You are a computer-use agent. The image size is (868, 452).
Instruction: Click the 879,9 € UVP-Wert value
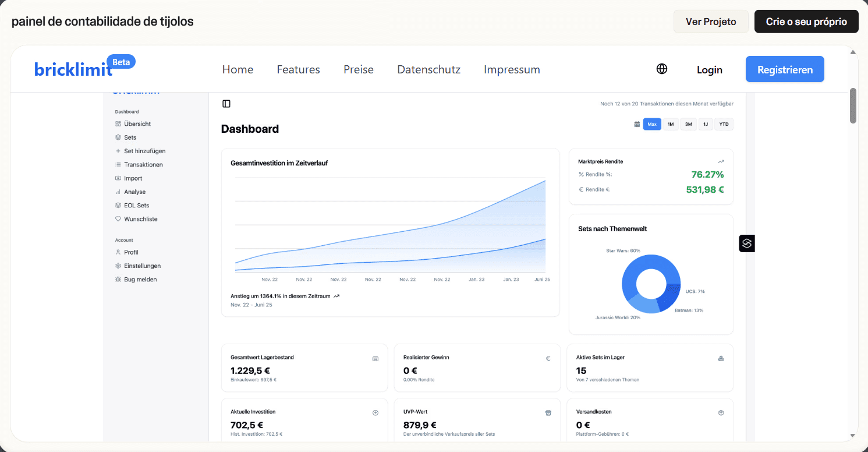[420, 425]
